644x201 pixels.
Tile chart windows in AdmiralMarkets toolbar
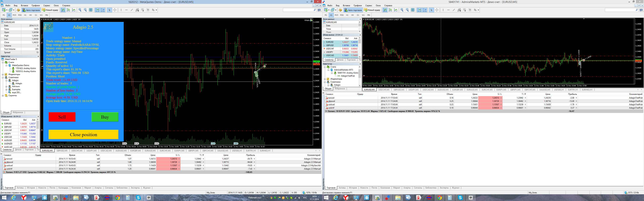[x=413, y=10]
